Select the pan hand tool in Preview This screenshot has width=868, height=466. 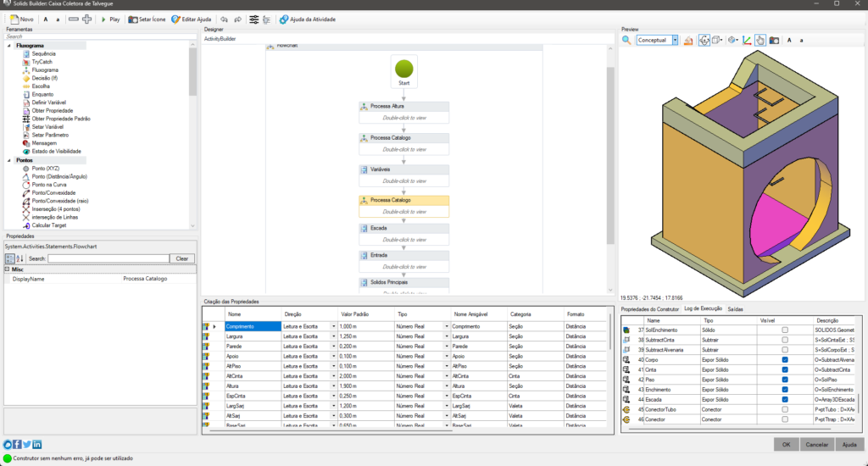pyautogui.click(x=760, y=40)
